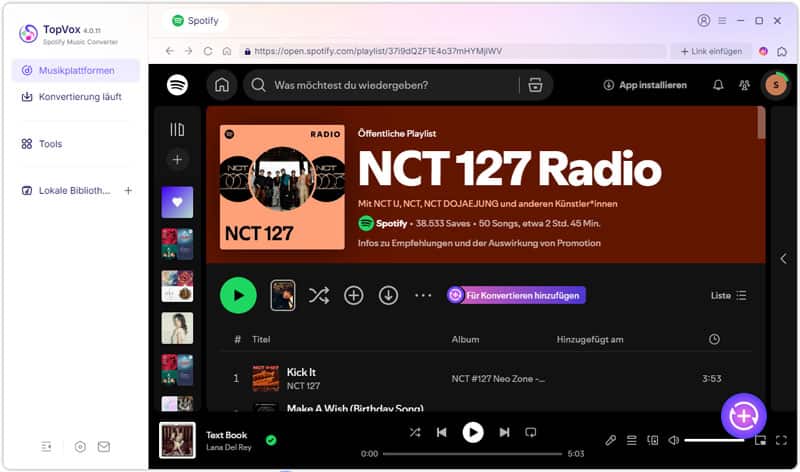Open the Text Book now-playing cover

177,440
